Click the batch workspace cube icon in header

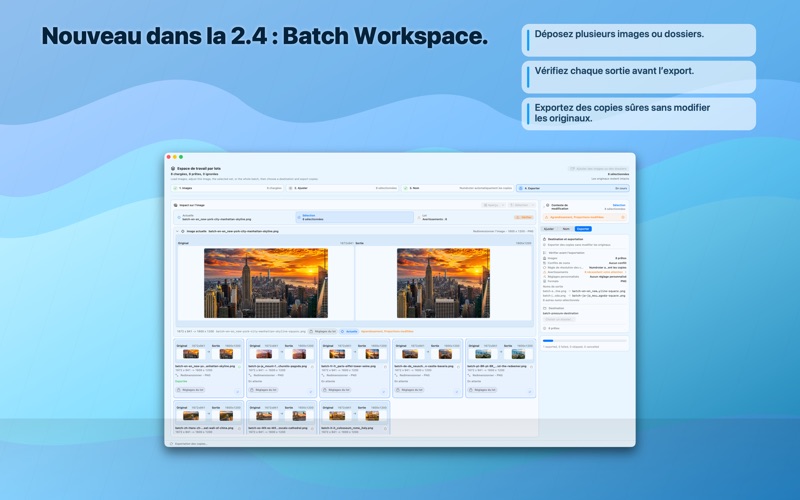tap(173, 168)
